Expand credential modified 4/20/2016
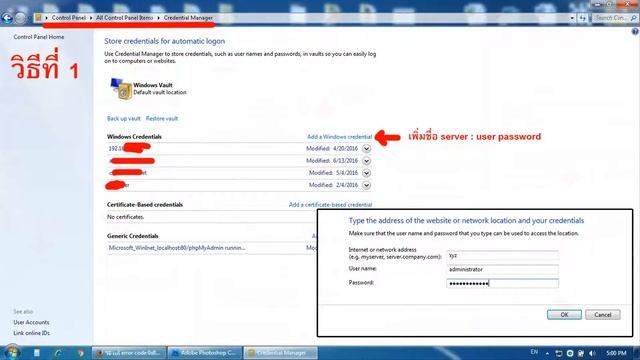Image resolution: width=640 pixels, height=360 pixels. point(367,149)
